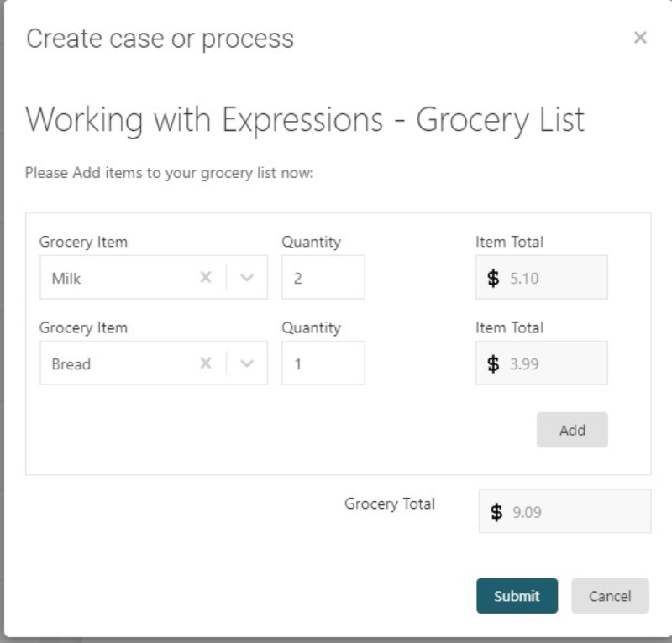Click the Quantity field containing 1
This screenshot has height=643, width=672.
(x=323, y=363)
